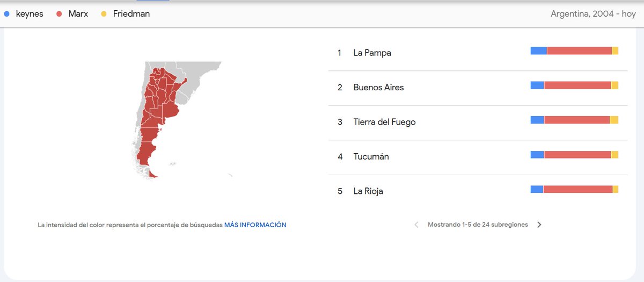The height and width of the screenshot is (282, 644).
Task: Click 'Mostrando 1-5 de 24 subregiones' text
Action: point(478,225)
